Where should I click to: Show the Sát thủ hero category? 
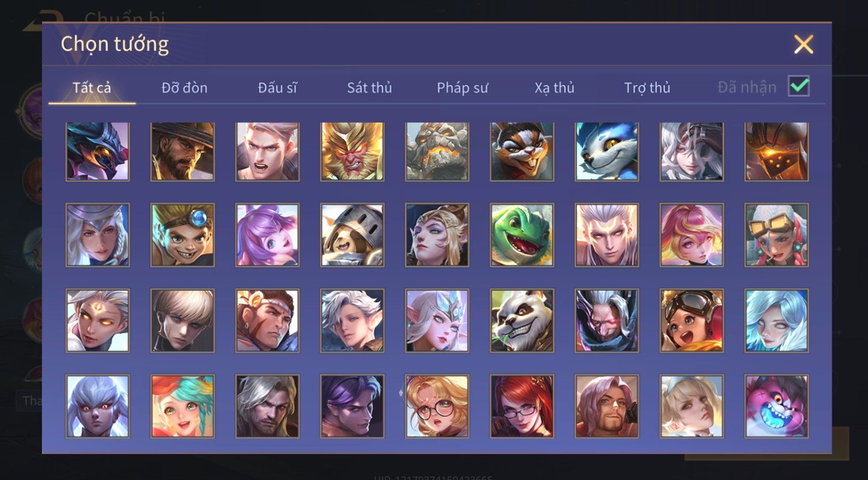[369, 88]
